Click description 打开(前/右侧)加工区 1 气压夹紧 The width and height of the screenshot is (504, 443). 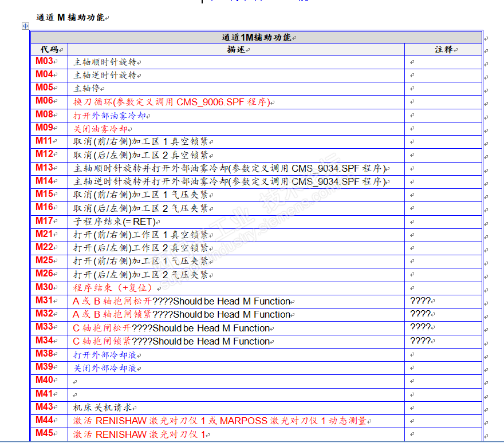click(141, 262)
